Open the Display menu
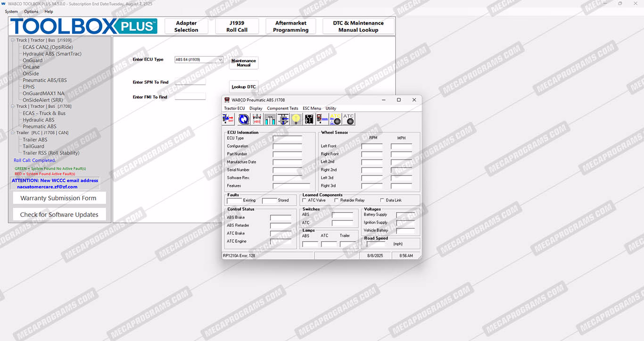Screen dimensions: 644x341 (x=256, y=108)
